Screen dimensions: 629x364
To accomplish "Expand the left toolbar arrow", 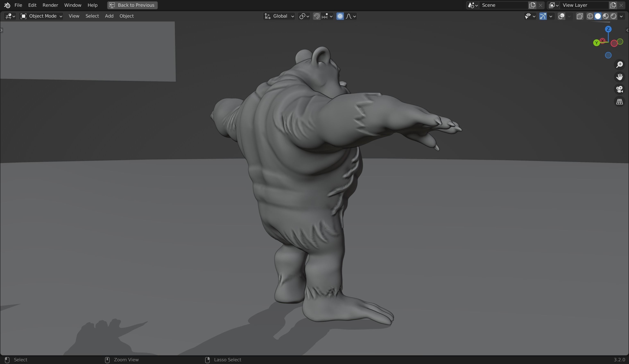I will click(1, 30).
